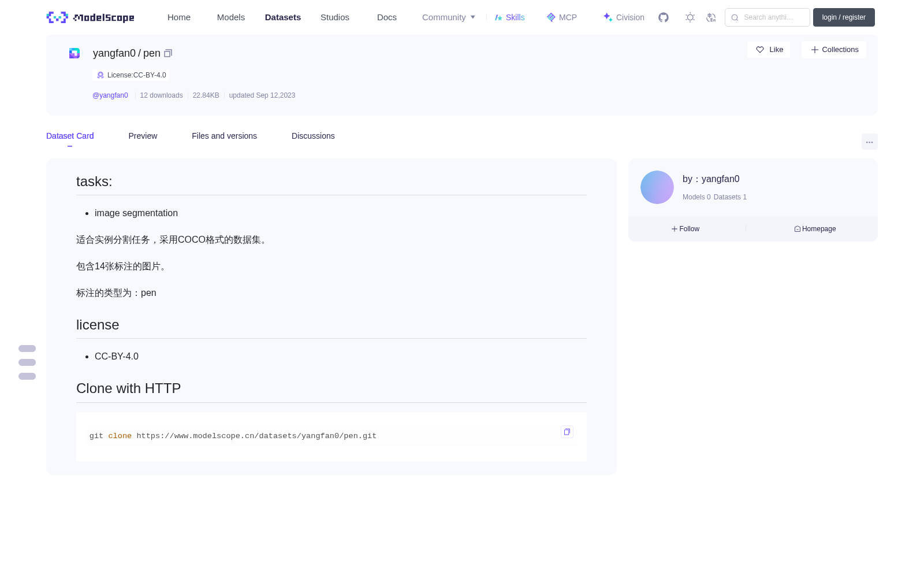924x578 pixels.
Task: Click the '12 downloads' text
Action: pos(161,95)
